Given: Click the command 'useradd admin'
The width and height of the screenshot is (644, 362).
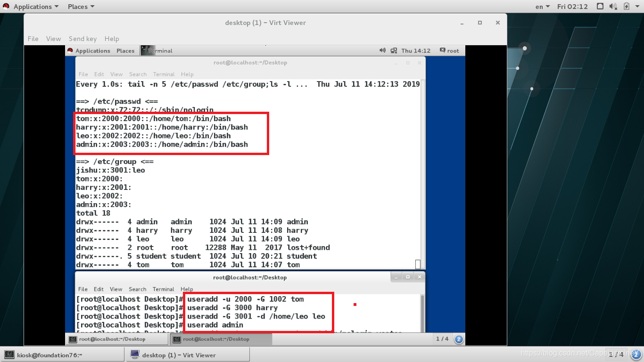Looking at the screenshot, I should pos(215,325).
